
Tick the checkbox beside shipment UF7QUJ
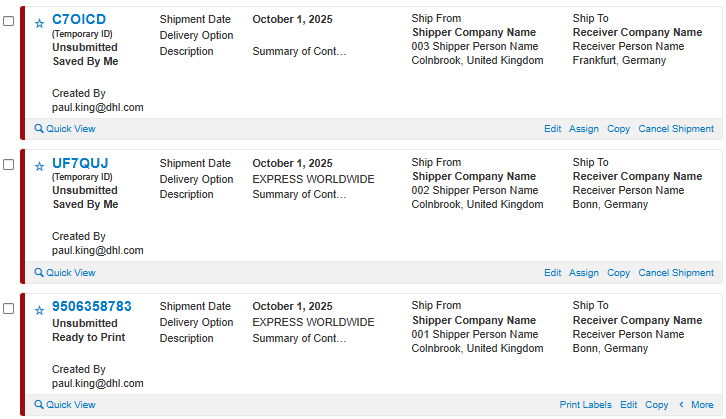(9, 165)
